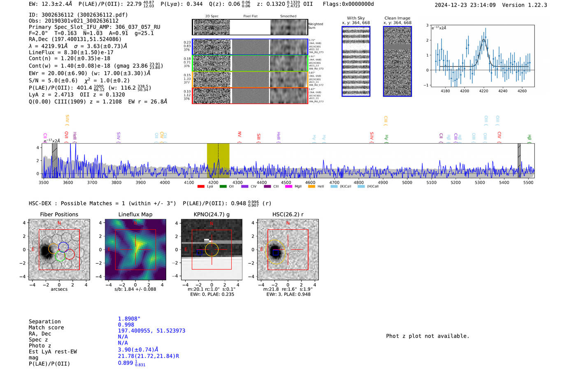This screenshot has height=392, width=576.
Task: Select the separation value 1.8908"
Action: tap(129, 319)
